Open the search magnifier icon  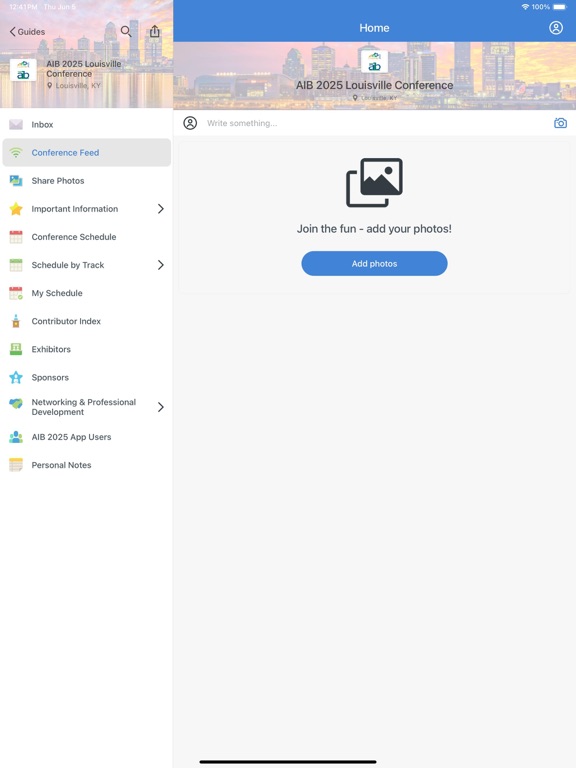click(x=126, y=31)
